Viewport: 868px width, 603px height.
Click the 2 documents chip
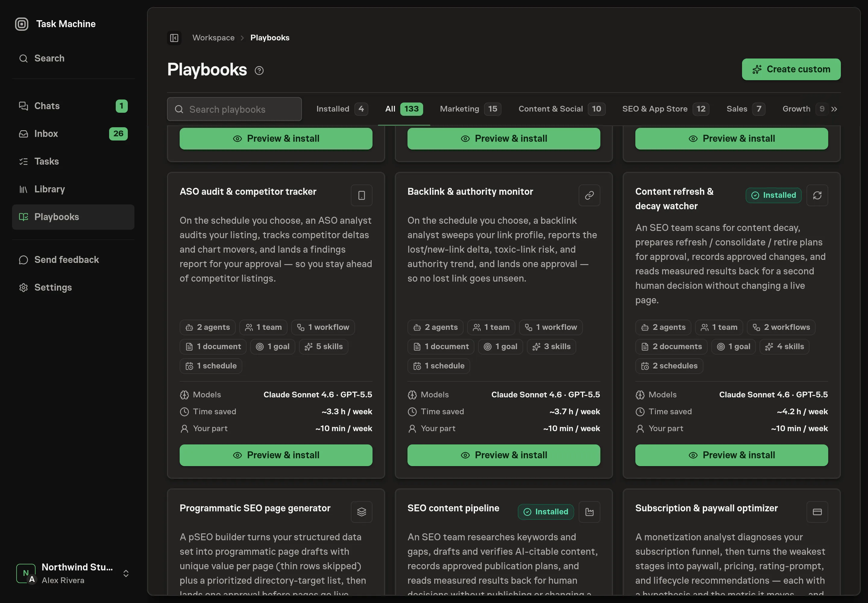tap(671, 346)
